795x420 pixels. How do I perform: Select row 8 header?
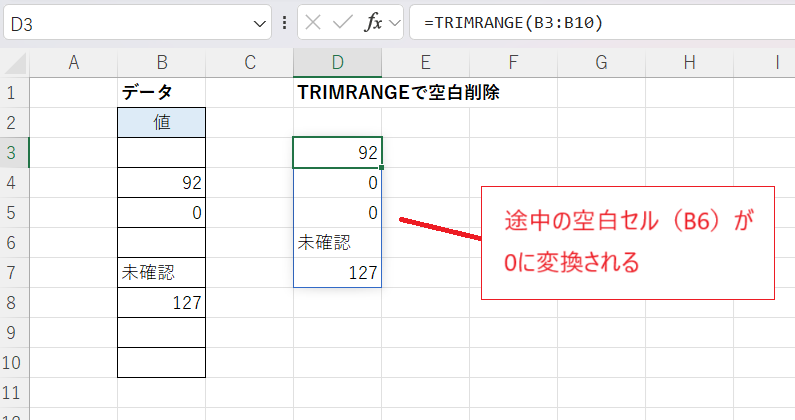tap(14, 303)
